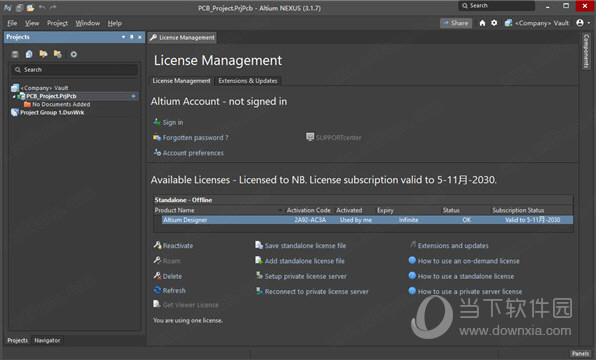Image resolution: width=596 pixels, height=360 pixels.
Task: Open How to use a private server license
Action: point(470,292)
